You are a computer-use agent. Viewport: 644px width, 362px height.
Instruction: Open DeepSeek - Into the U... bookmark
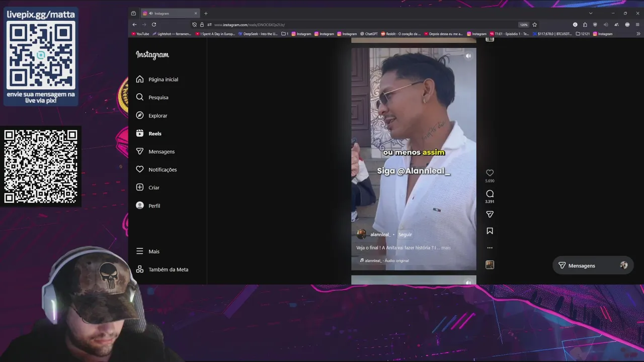pos(258,34)
